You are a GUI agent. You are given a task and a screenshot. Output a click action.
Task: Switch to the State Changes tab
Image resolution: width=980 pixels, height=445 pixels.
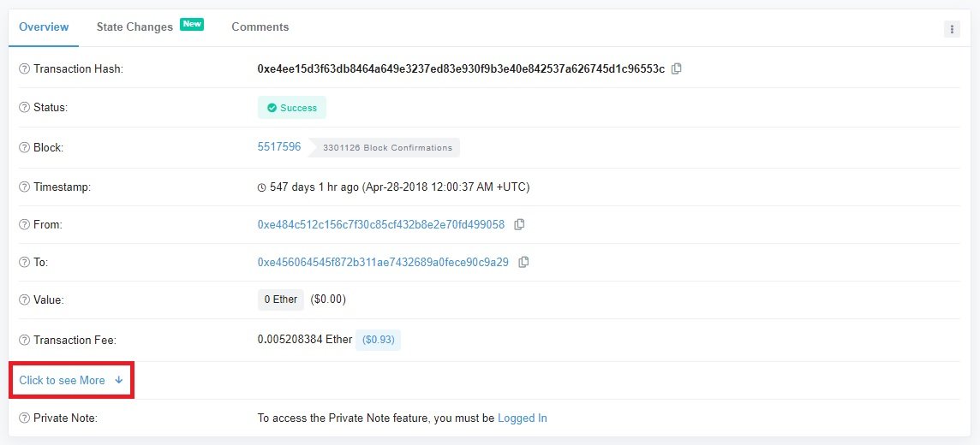[134, 27]
